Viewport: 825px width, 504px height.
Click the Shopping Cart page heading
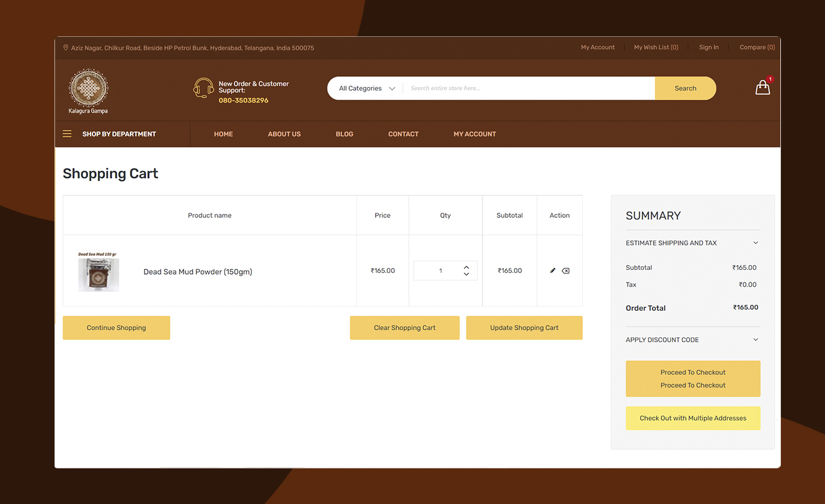coord(111,173)
